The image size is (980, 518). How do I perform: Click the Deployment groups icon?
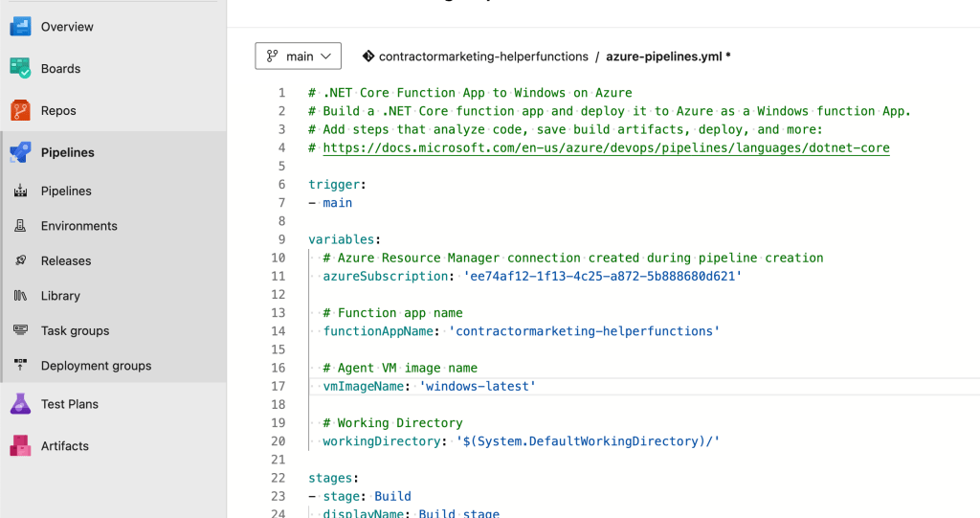click(x=21, y=366)
